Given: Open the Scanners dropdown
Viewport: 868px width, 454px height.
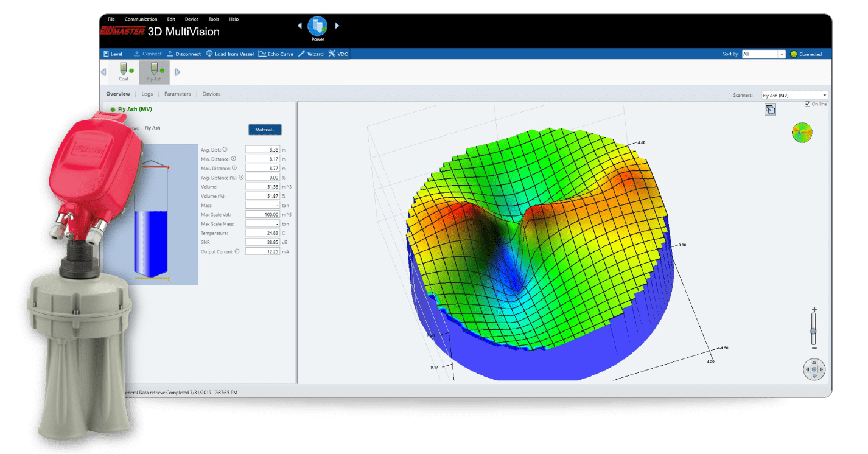Looking at the screenshot, I should click(x=794, y=96).
